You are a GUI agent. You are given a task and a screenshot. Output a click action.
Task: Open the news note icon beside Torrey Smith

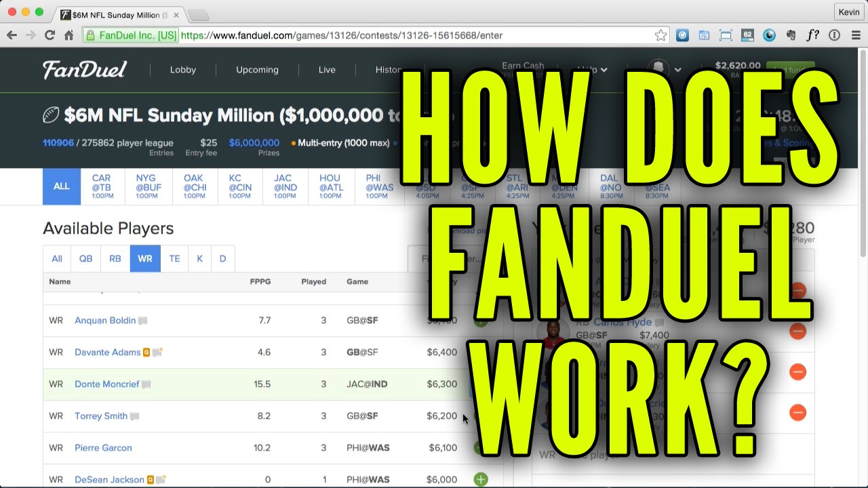tap(134, 416)
